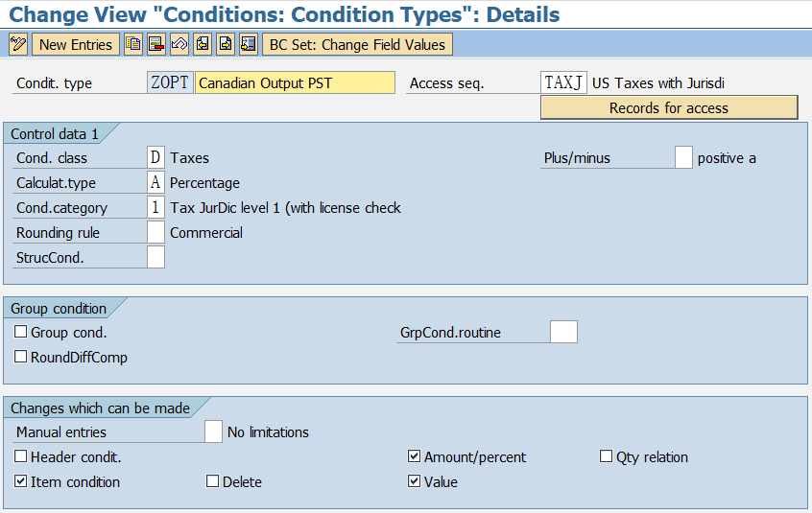Click the Access seq. TAXJ field
This screenshot has height=513, width=812.
coord(563,82)
